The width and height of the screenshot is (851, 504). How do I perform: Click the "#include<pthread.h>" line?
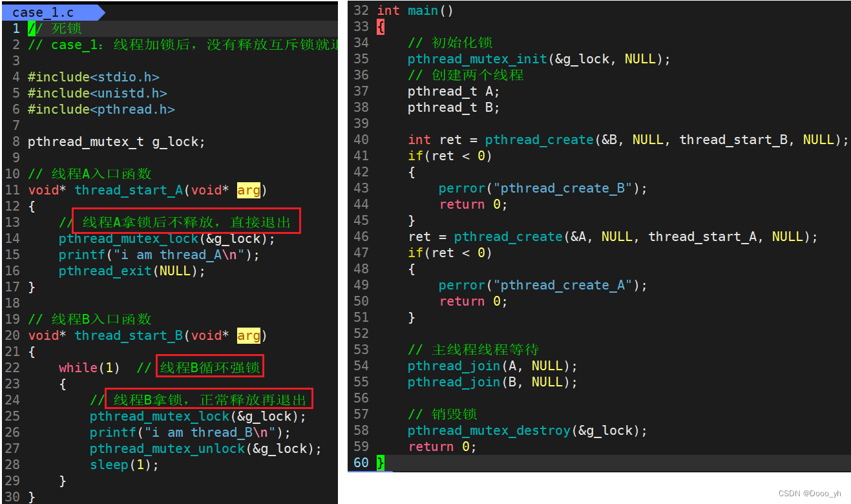tap(101, 109)
